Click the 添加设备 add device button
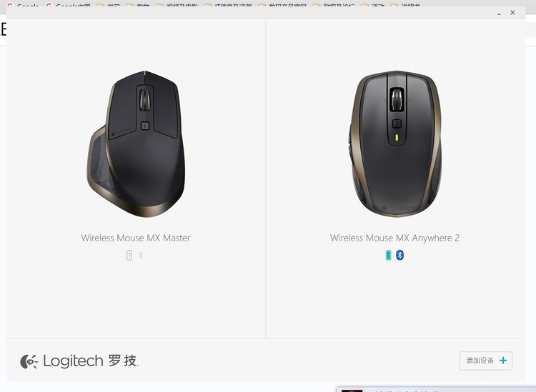The width and height of the screenshot is (536, 392). point(486,361)
